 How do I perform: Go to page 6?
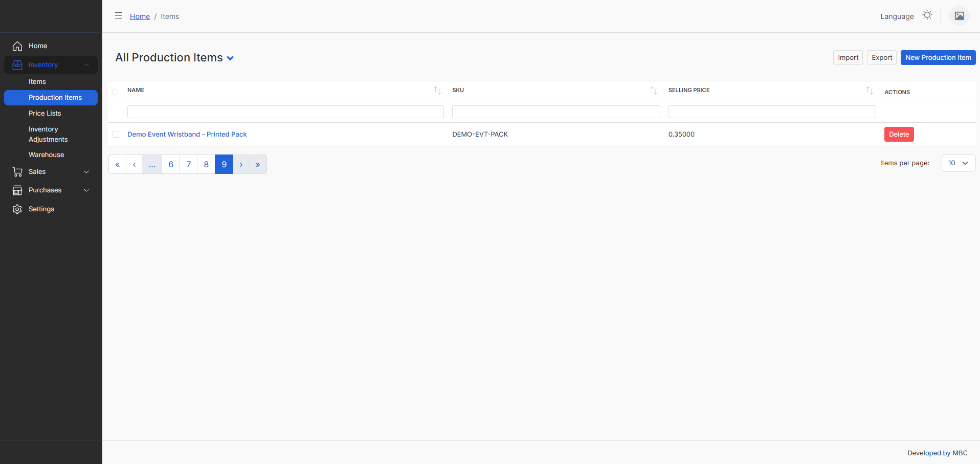pyautogui.click(x=171, y=164)
